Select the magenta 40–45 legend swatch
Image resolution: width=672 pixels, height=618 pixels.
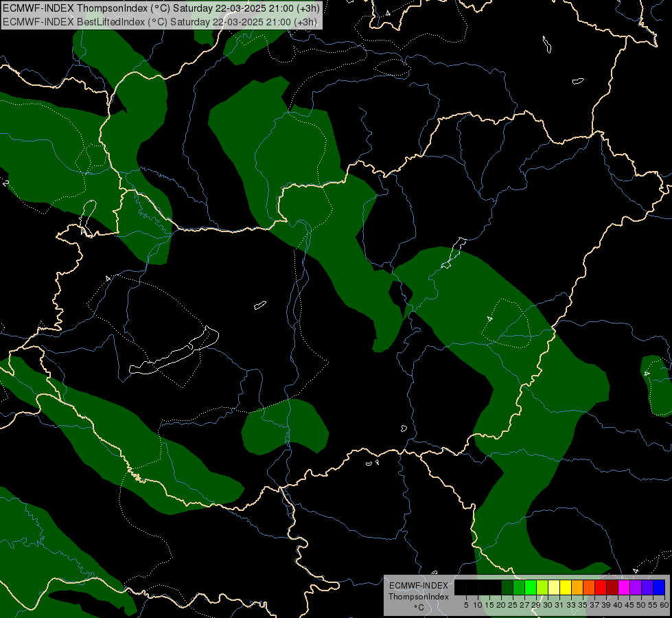click(624, 587)
